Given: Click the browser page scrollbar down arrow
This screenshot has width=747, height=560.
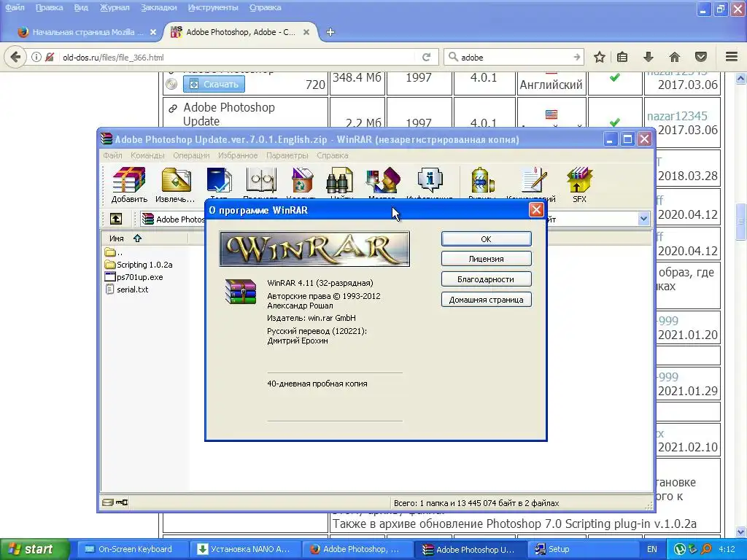Looking at the screenshot, I should 741,532.
